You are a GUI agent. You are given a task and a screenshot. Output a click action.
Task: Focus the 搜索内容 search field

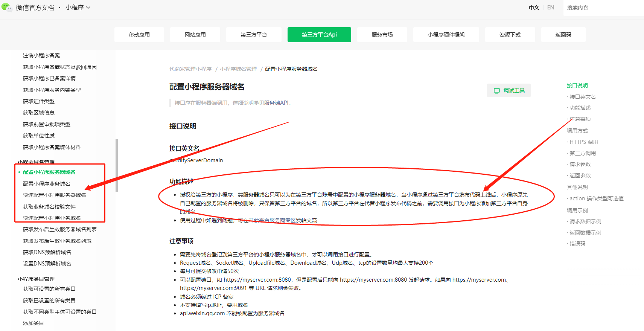coord(603,8)
